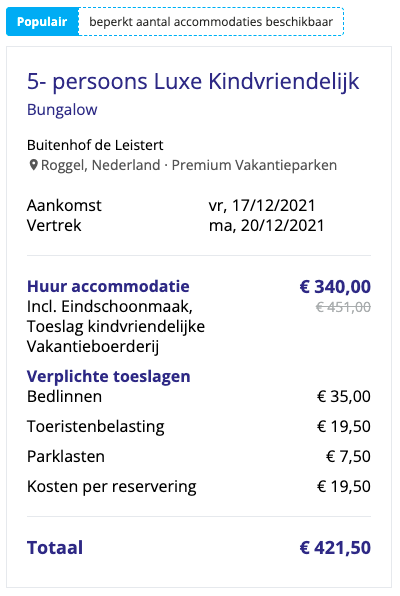This screenshot has height=596, width=400.
Task: Open the '5- persoons Luxe Kindvriendelijk' title
Action: coord(193,81)
